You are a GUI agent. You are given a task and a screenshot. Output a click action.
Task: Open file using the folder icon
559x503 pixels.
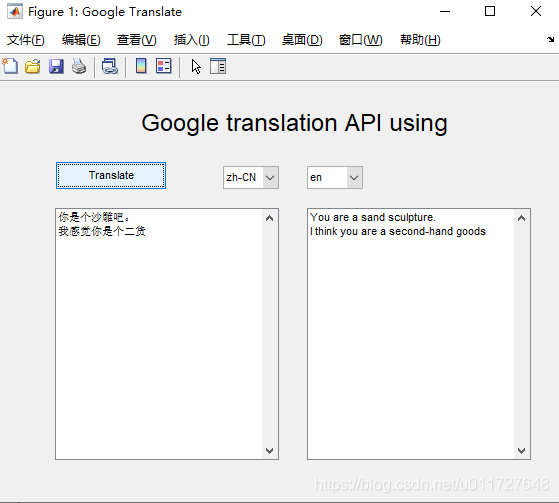tap(33, 66)
